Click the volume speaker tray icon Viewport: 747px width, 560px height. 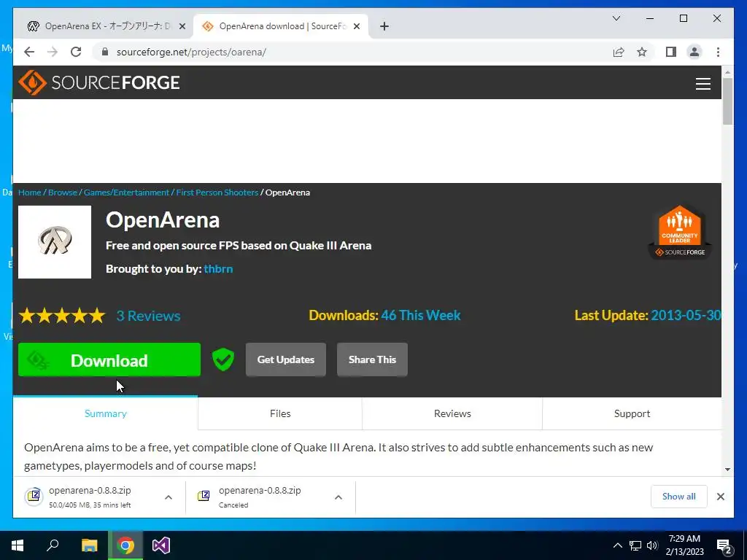[652, 545]
